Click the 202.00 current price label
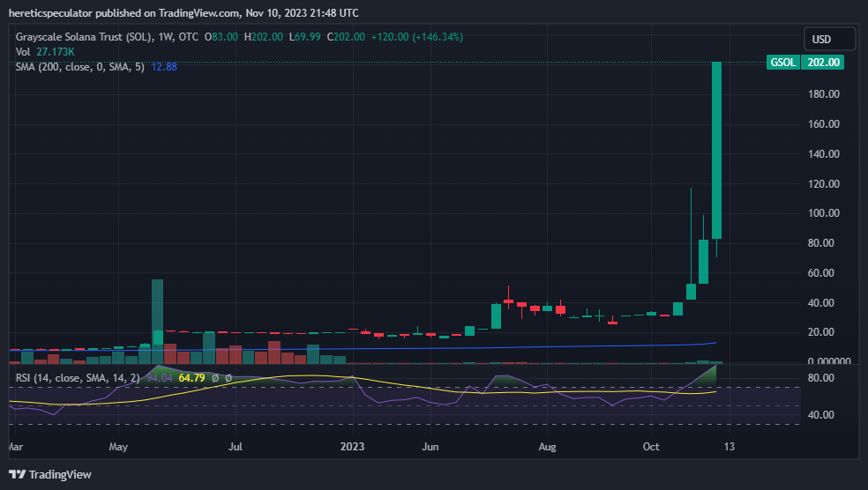Viewport: 868px width, 490px height. pyautogui.click(x=823, y=62)
